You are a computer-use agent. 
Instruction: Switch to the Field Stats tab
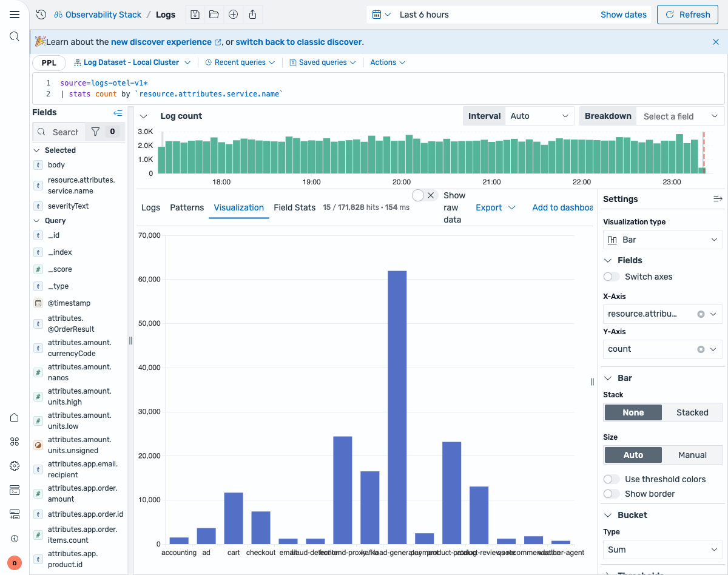(x=294, y=207)
